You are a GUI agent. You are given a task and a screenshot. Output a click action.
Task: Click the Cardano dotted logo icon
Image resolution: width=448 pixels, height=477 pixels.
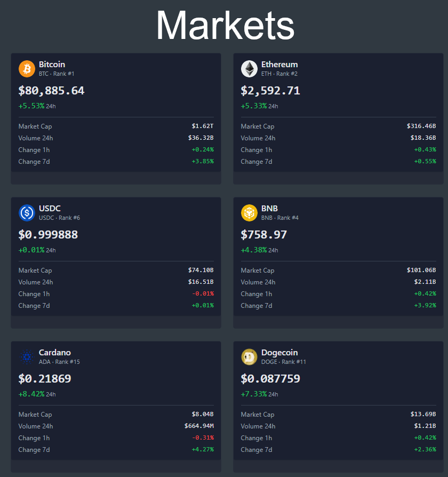click(27, 357)
